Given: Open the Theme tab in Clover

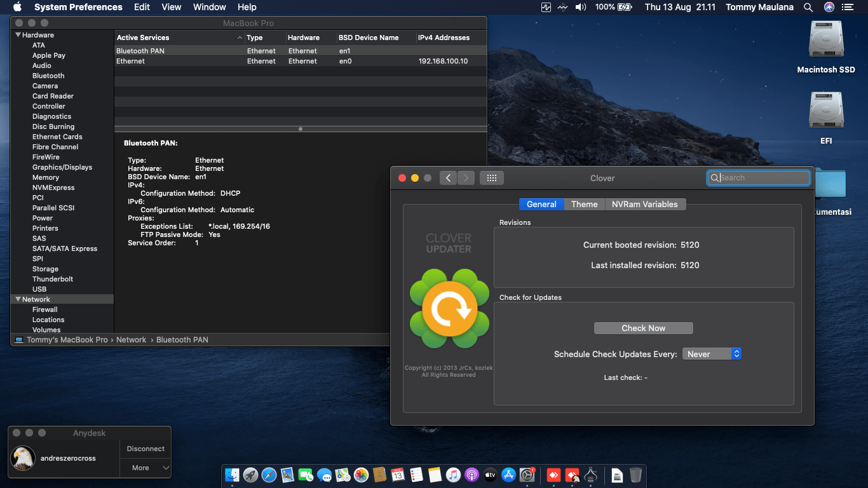Looking at the screenshot, I should tap(584, 204).
